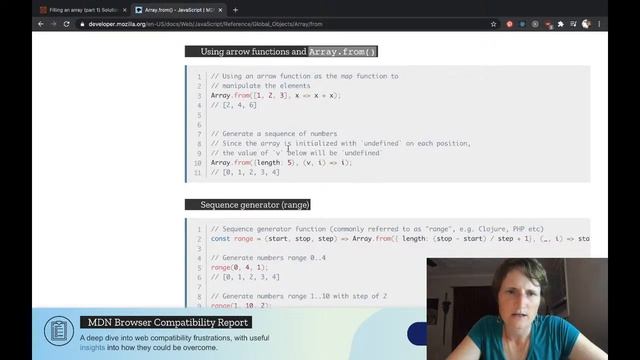Close the Array.from() MDN tab
640x360 pixels.
[220, 10]
